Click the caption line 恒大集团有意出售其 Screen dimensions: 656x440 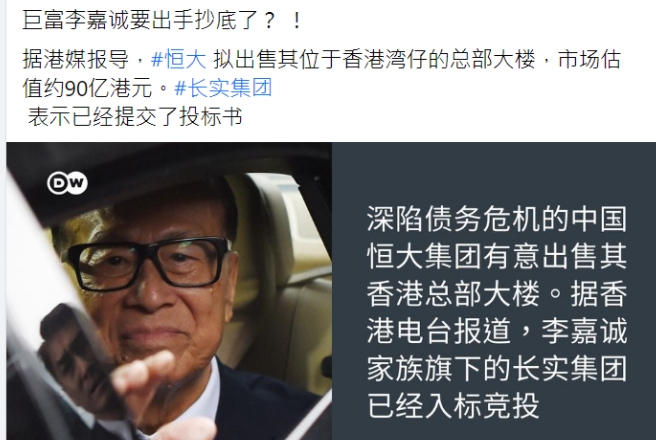click(497, 256)
